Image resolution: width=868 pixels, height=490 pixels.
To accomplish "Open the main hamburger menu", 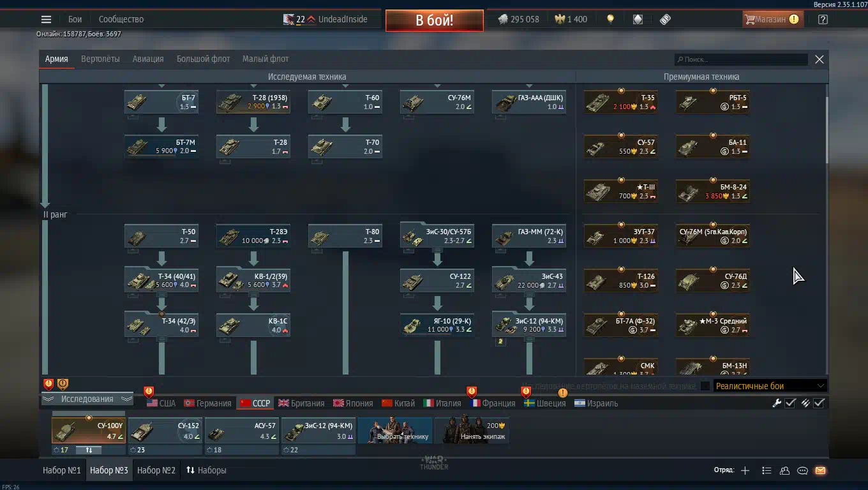I will coord(46,19).
